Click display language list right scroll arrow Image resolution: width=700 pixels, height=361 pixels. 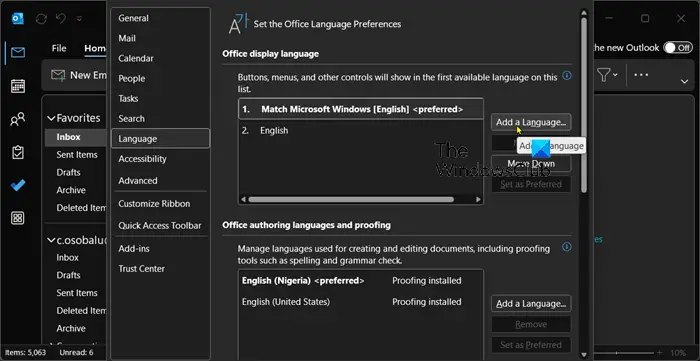(x=479, y=199)
